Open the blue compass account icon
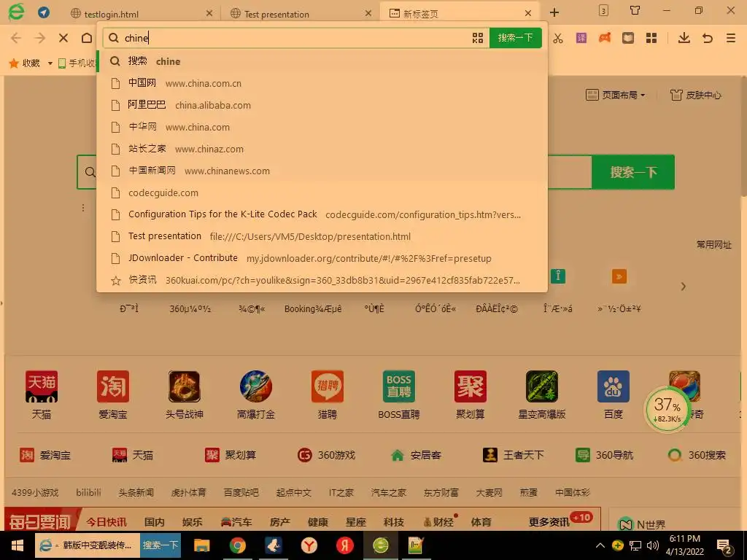747x560 pixels. [44, 12]
